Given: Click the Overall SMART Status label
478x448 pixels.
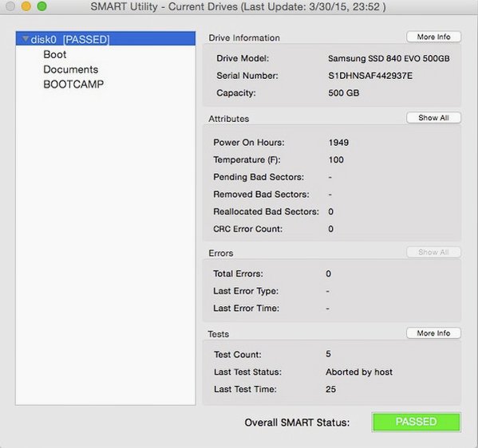Looking at the screenshot, I should coord(297,422).
